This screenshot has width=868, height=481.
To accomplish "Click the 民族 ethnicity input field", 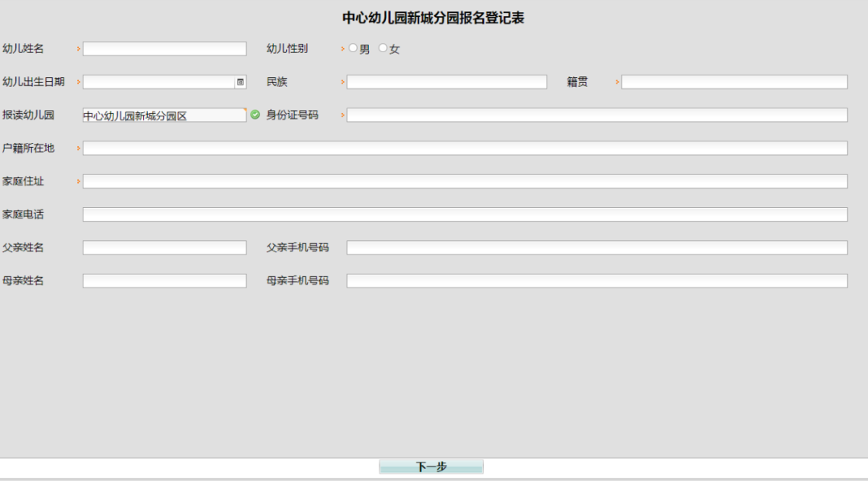I will pos(446,81).
